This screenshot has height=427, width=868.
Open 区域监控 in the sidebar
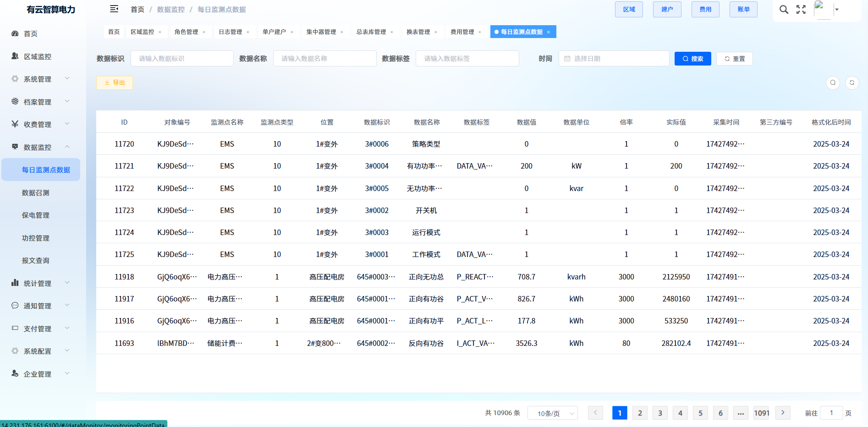(x=38, y=56)
